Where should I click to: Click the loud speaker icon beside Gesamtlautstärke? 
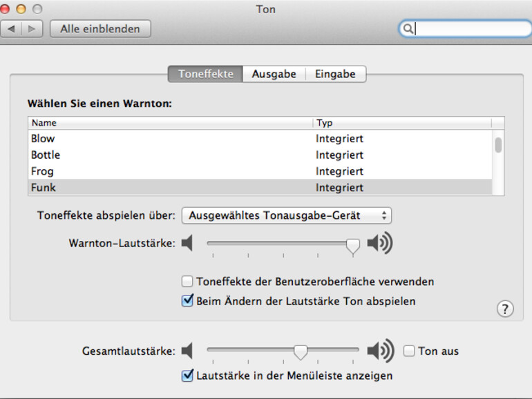click(379, 351)
